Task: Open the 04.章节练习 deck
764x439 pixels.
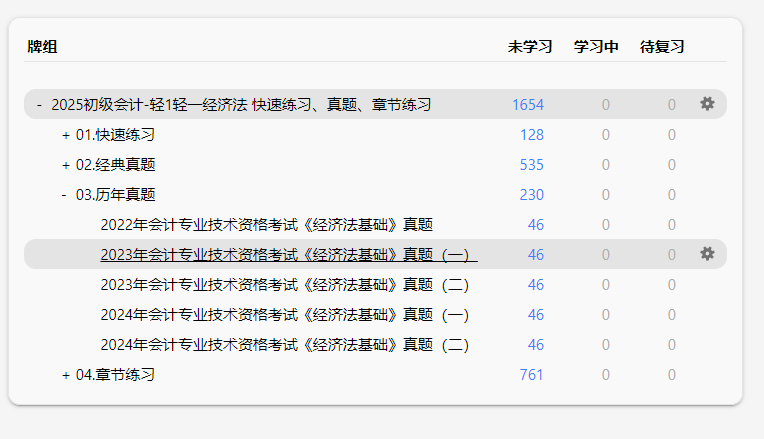Action: (x=115, y=375)
